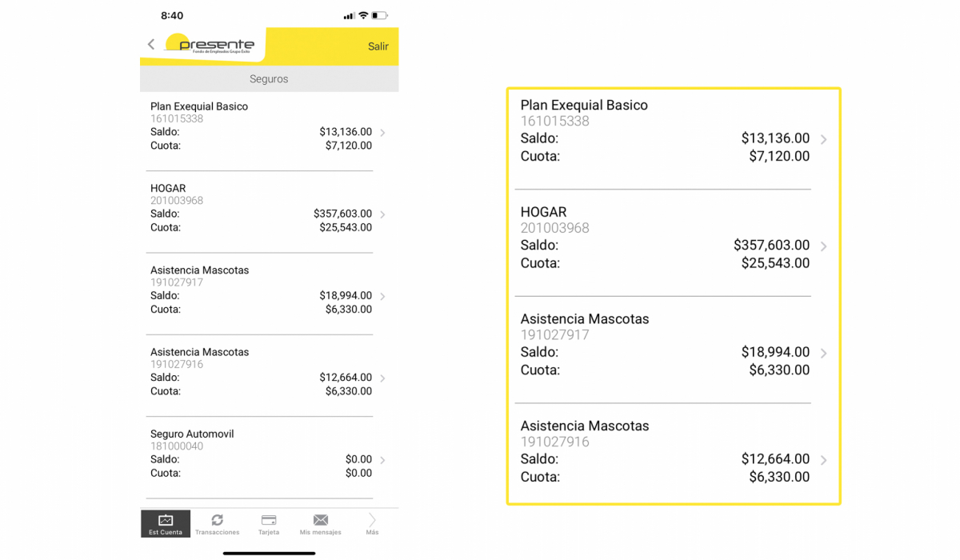The height and width of the screenshot is (560, 960).
Task: Tap the Presente logo in the header
Action: [210, 44]
